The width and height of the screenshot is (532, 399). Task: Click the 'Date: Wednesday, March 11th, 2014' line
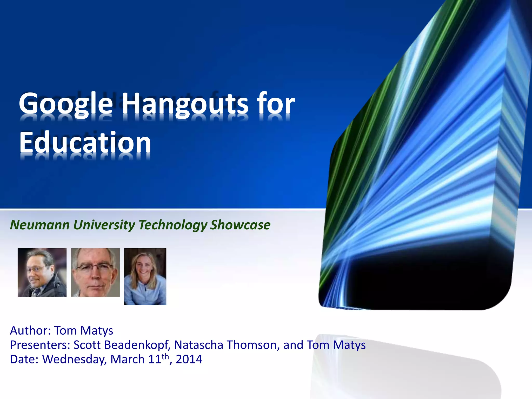[x=106, y=359]
